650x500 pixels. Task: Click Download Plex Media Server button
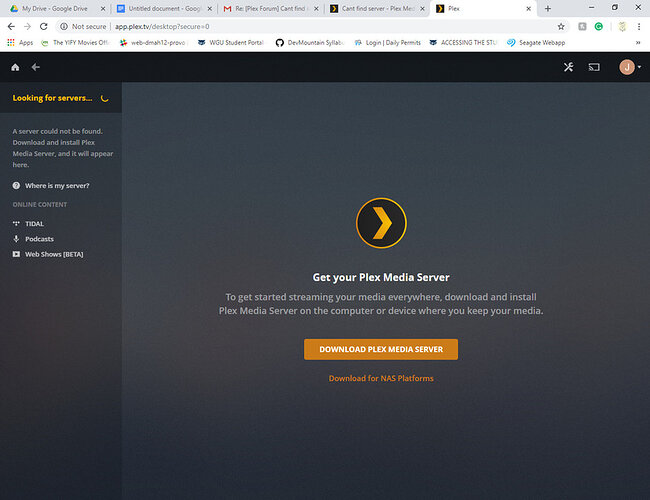pyautogui.click(x=381, y=349)
